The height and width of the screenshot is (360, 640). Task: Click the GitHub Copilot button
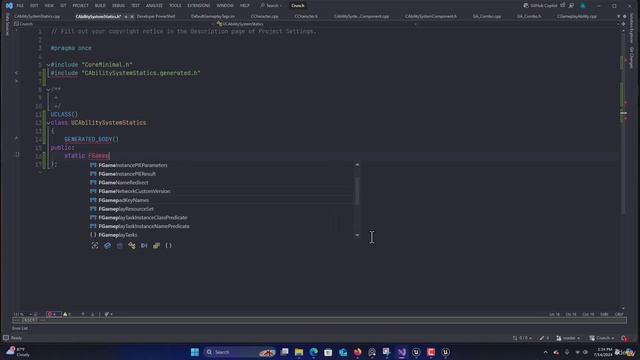tap(540, 6)
